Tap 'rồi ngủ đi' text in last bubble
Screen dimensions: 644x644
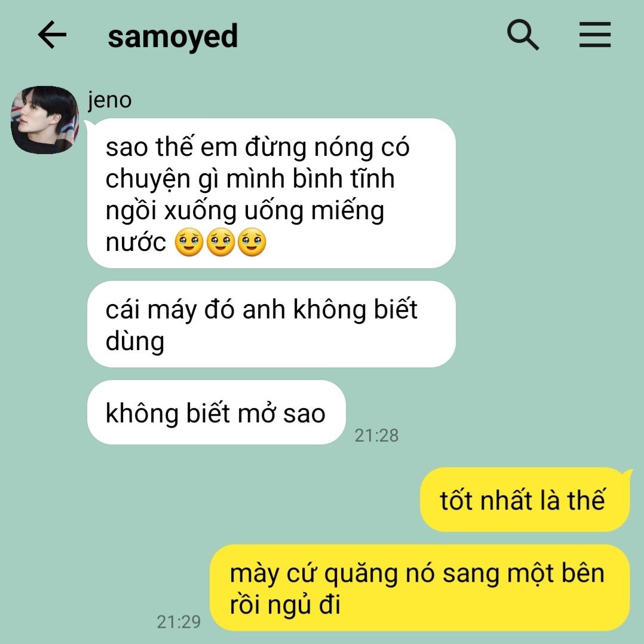point(285,605)
